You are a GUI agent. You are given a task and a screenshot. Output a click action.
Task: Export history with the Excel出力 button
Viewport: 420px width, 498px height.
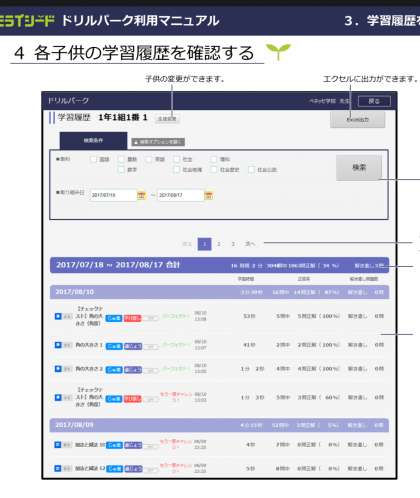358,120
